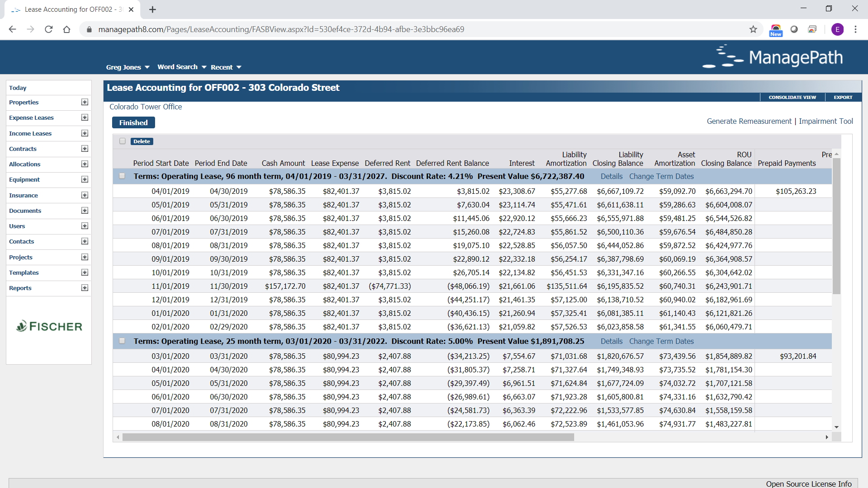Click the plus icon beside Expense Leases
The width and height of the screenshot is (868, 488).
point(85,117)
